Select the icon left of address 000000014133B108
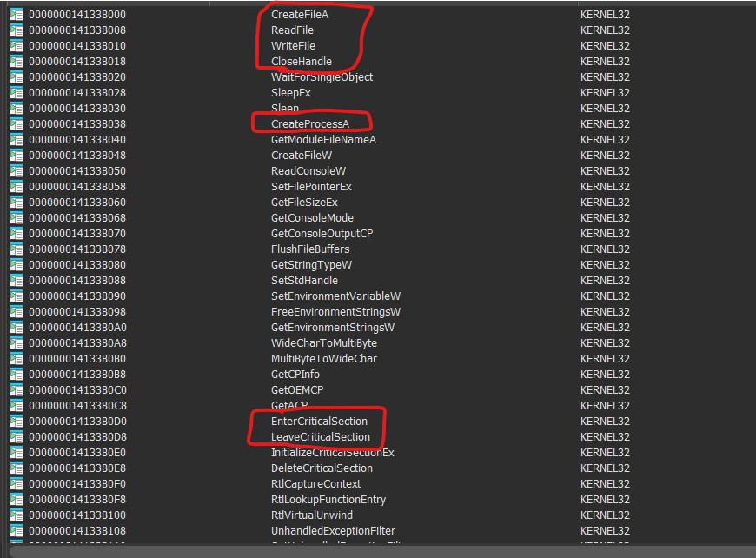 point(16,531)
